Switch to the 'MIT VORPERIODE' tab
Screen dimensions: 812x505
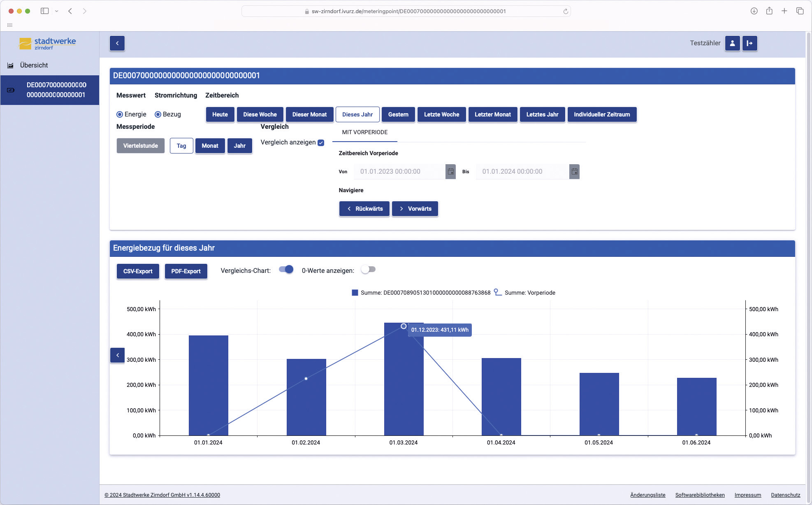click(x=364, y=132)
